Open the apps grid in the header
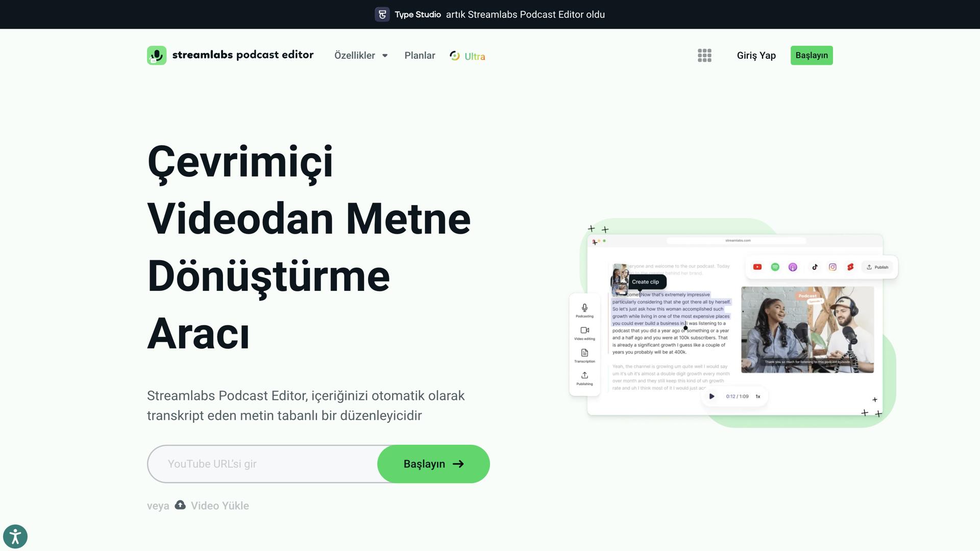This screenshot has width=980, height=551. point(704,55)
